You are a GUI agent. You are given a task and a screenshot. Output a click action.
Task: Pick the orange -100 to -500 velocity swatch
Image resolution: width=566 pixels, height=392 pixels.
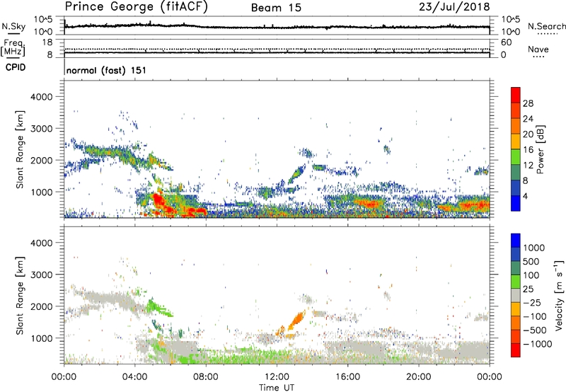click(516, 323)
